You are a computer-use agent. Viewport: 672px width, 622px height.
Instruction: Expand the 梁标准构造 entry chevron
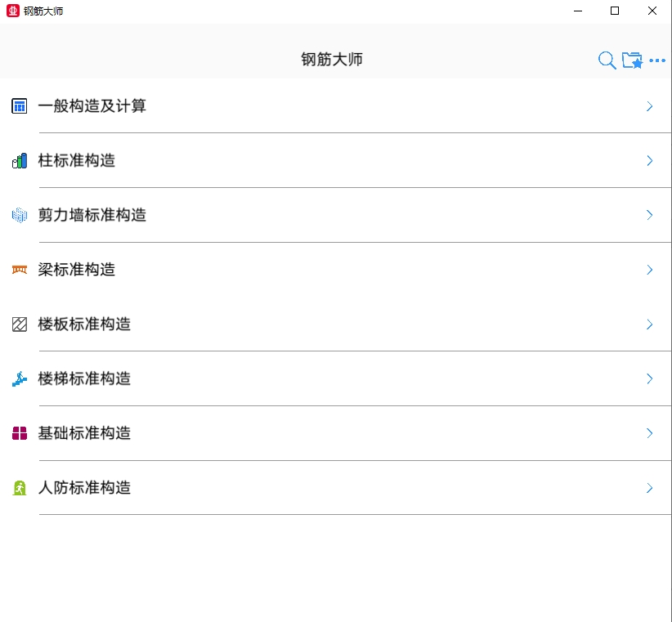point(650,270)
